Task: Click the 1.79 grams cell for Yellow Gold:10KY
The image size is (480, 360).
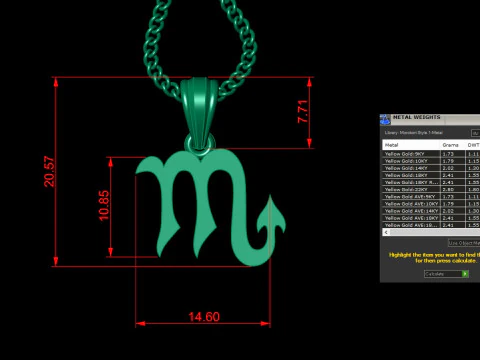Action: [x=453, y=161]
